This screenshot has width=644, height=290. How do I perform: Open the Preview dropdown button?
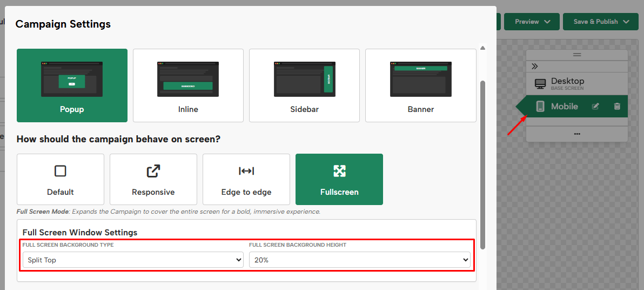pos(532,22)
